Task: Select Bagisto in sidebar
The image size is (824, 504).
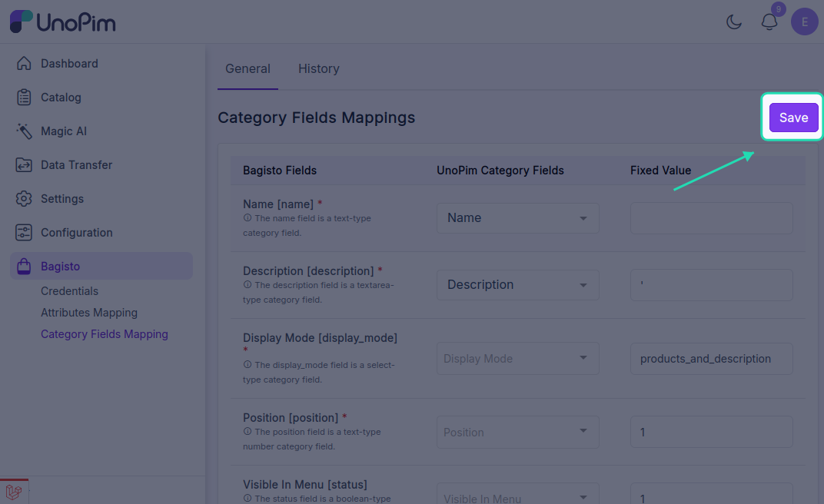Action: point(101,266)
